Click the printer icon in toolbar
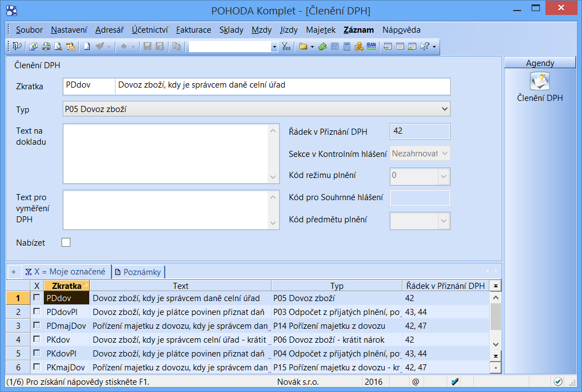 (46, 47)
